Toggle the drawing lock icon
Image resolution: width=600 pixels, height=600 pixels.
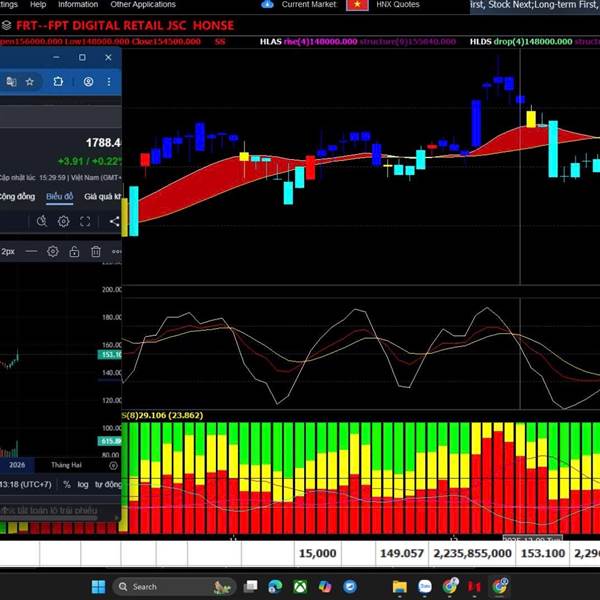74,251
